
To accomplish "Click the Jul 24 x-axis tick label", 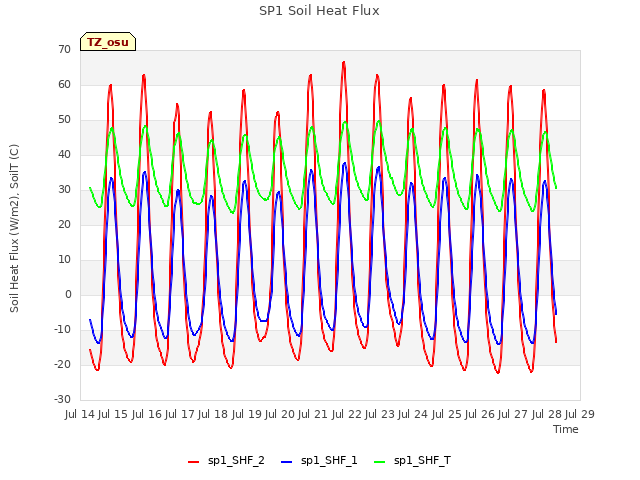I will [x=413, y=414].
